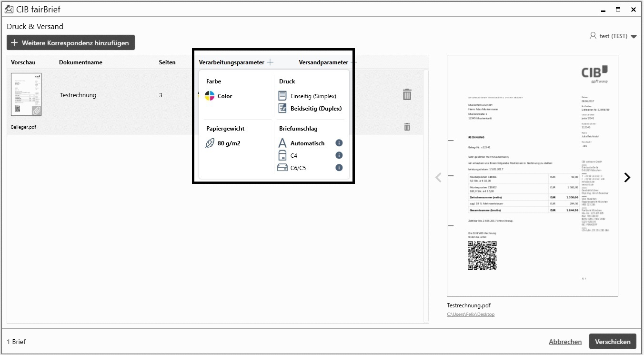Go to previous preview page arrow
Image resolution: width=644 pixels, height=355 pixels.
(x=438, y=177)
